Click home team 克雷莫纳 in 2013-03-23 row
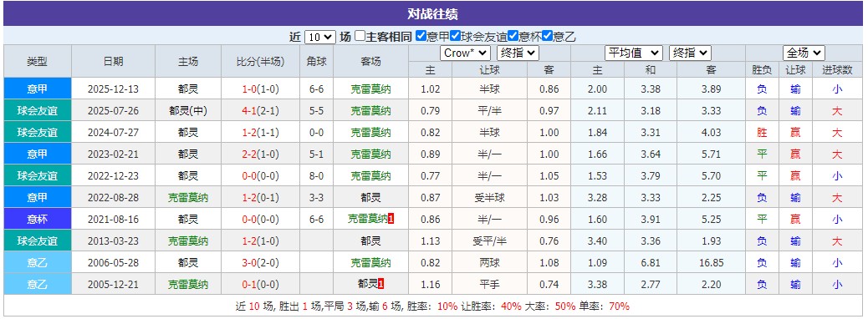The height and width of the screenshot is (319, 868). [188, 241]
